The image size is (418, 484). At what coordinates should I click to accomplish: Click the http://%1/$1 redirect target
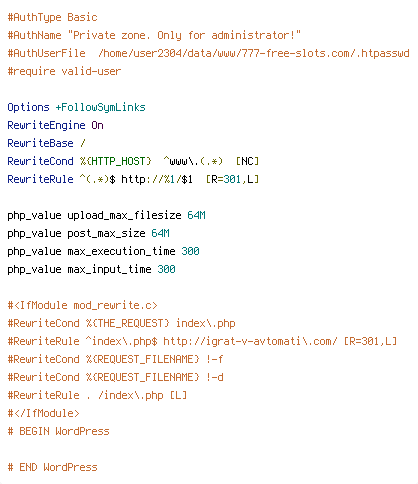tap(157, 179)
